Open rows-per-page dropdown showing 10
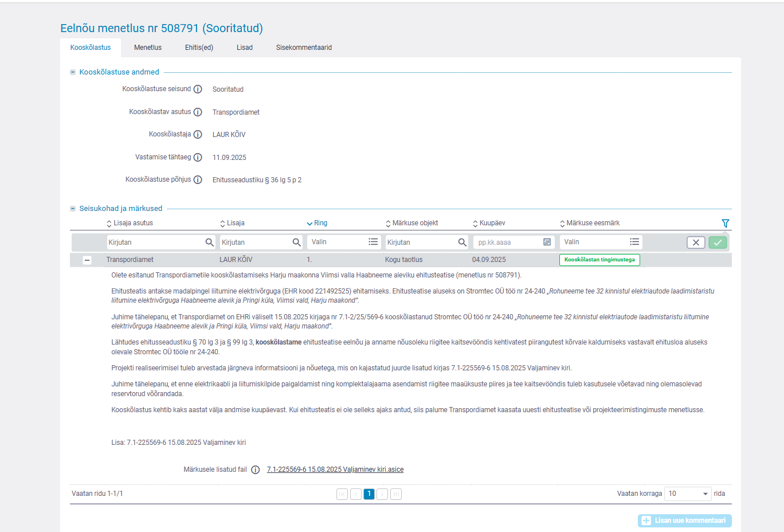The image size is (784, 532). (687, 494)
